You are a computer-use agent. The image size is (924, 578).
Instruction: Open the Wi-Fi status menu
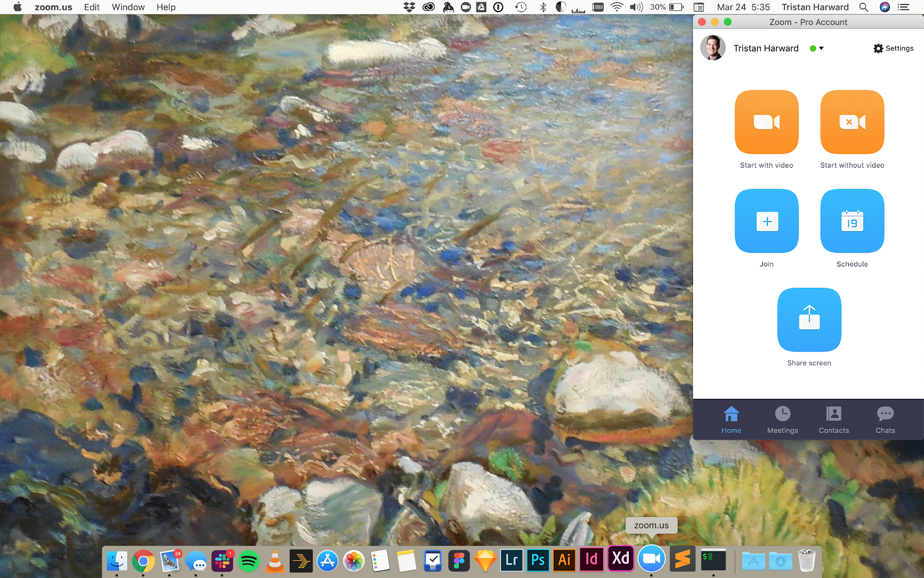(x=617, y=7)
